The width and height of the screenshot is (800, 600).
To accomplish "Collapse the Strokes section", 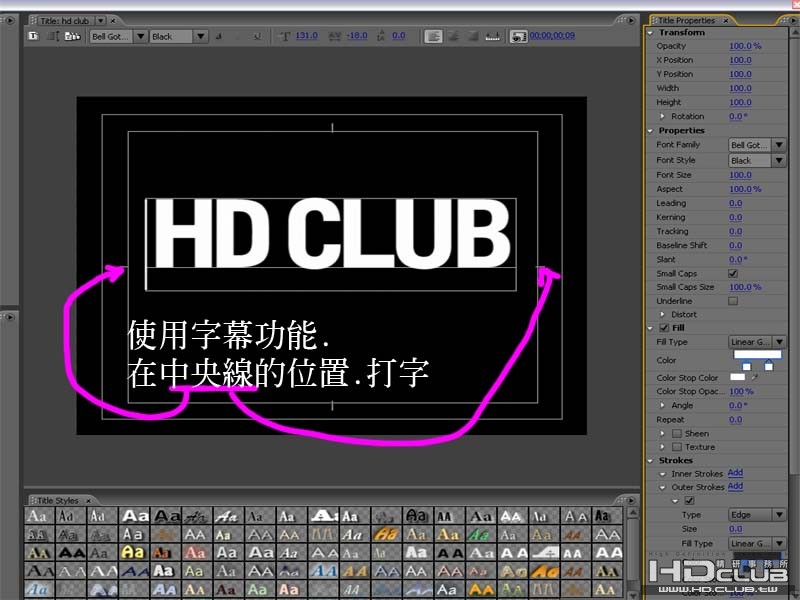I will tap(651, 461).
